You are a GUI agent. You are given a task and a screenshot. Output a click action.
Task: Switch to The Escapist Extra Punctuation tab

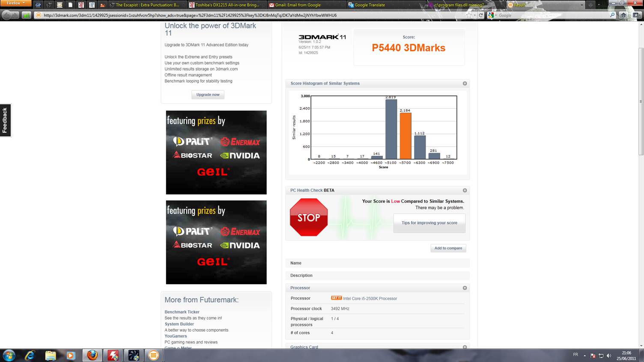[147, 5]
